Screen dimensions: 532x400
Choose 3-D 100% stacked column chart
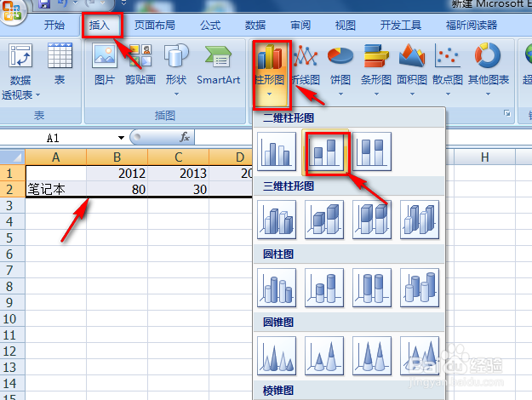click(372, 220)
